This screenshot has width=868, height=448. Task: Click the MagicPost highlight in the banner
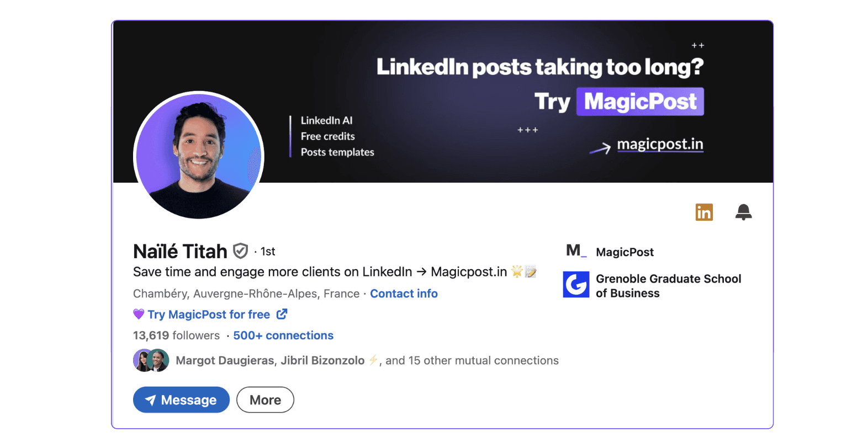640,102
